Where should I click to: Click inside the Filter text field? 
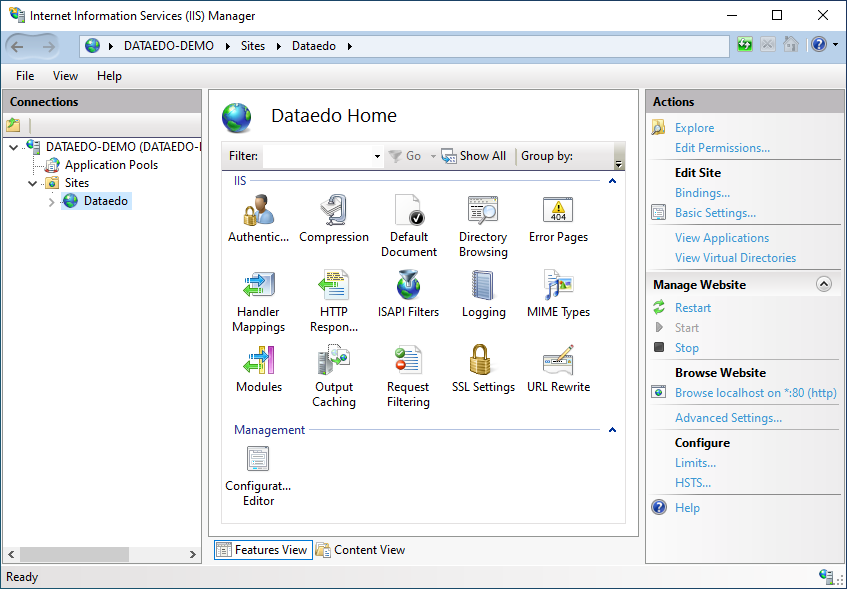tap(316, 156)
